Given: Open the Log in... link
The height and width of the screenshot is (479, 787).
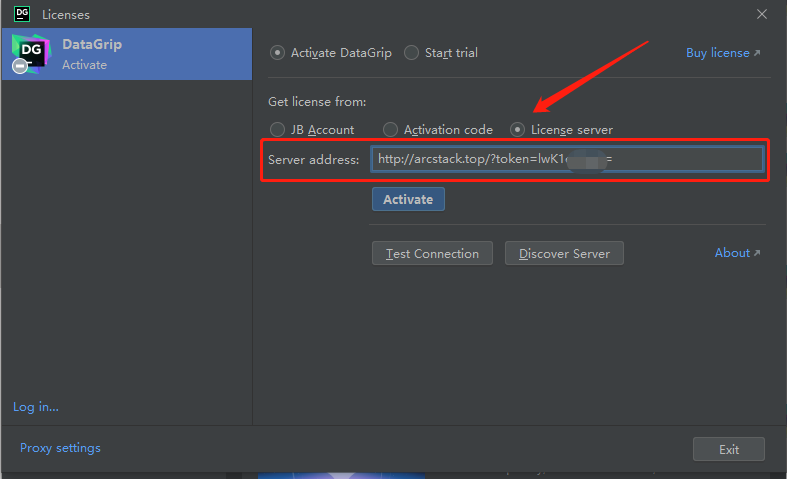Looking at the screenshot, I should [36, 407].
